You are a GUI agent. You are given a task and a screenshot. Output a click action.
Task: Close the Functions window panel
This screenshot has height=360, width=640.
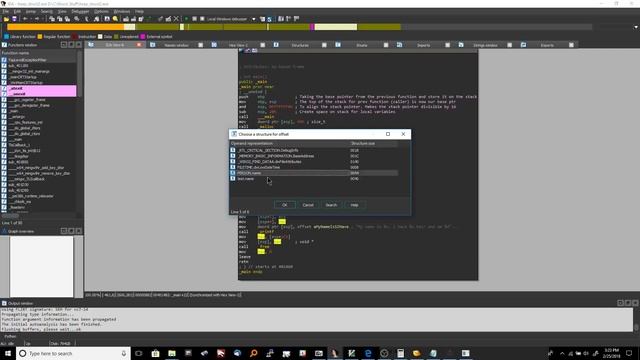click(79, 45)
